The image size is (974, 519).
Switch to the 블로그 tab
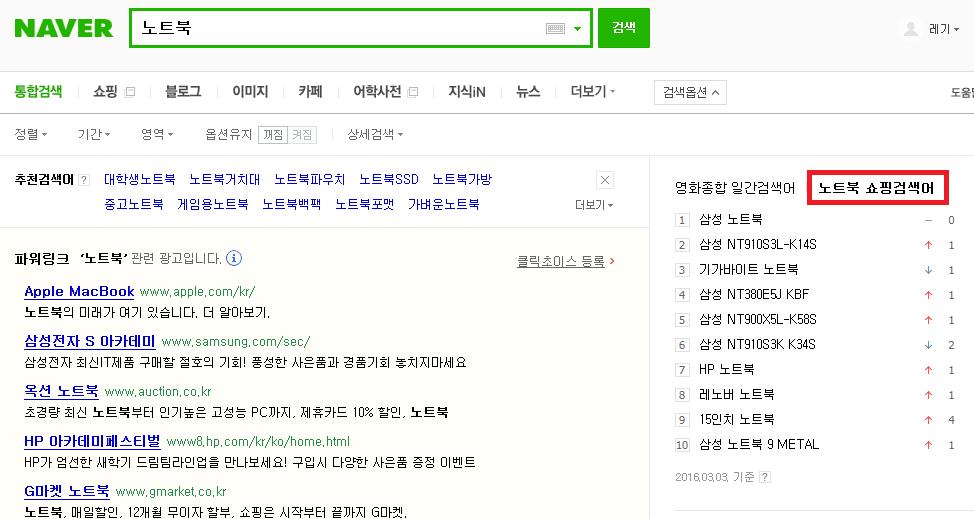[x=183, y=91]
